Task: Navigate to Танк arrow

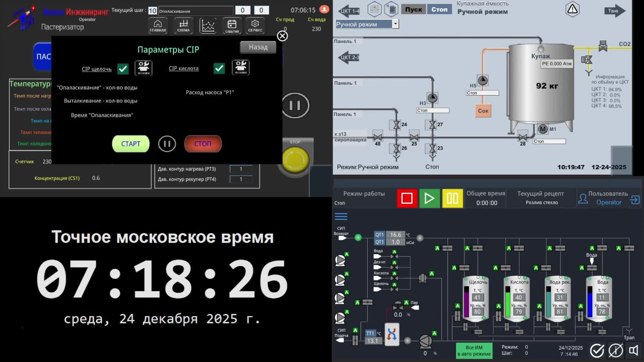Action: coord(614,11)
